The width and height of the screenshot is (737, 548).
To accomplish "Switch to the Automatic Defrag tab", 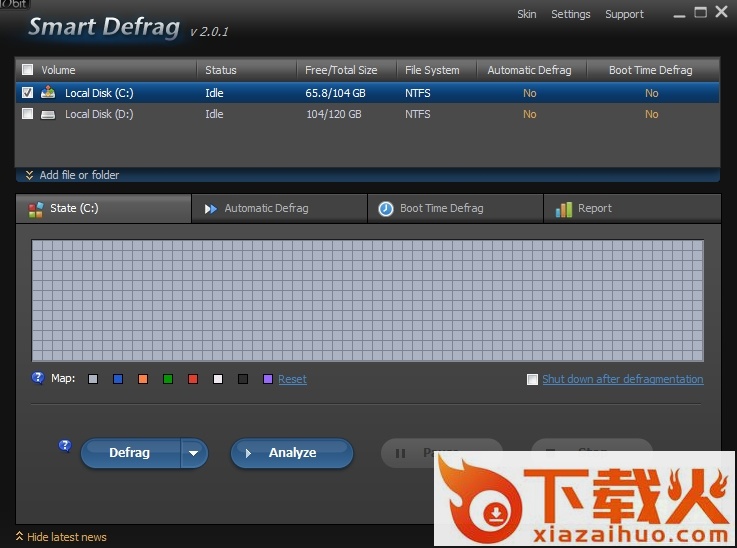I will 279,209.
